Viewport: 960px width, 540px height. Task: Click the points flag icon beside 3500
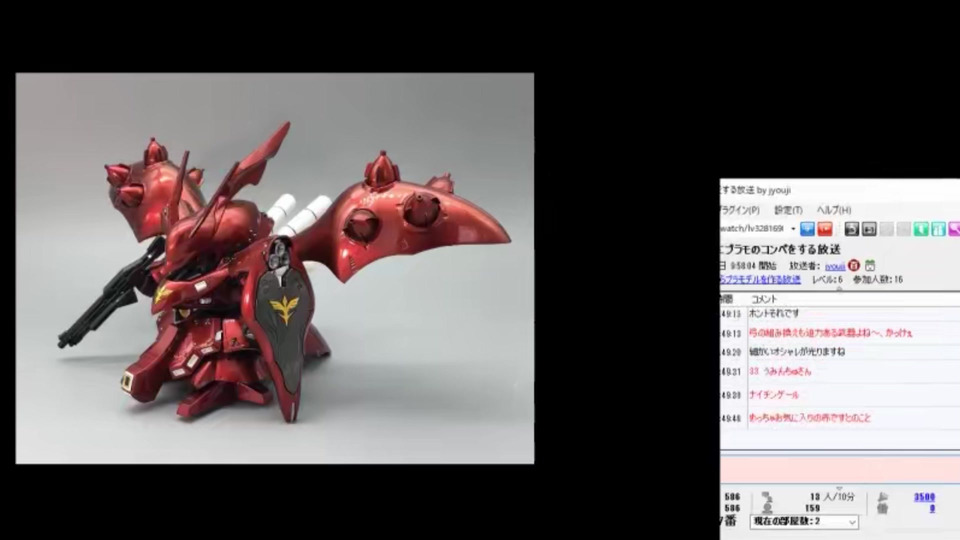pos(882,497)
